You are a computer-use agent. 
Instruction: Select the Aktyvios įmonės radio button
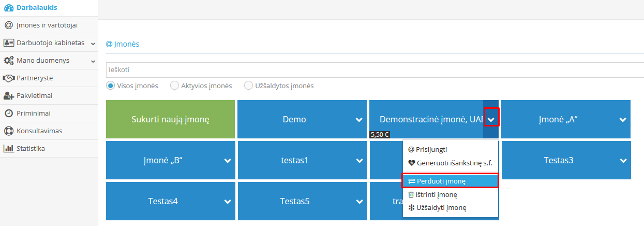point(174,86)
